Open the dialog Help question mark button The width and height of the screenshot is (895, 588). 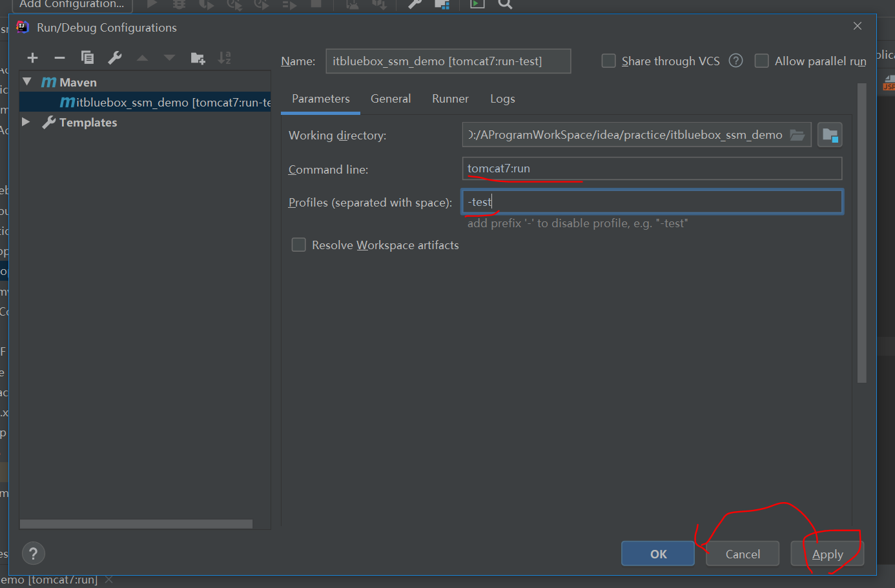34,553
